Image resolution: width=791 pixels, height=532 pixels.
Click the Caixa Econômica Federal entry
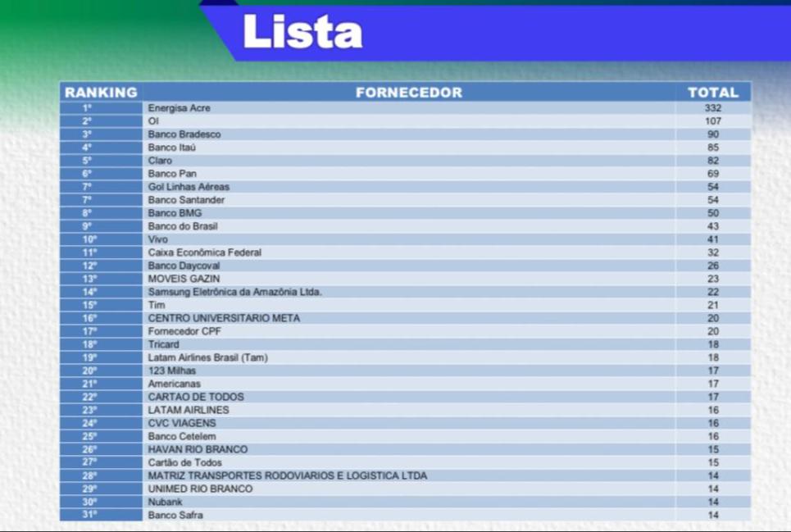pyautogui.click(x=204, y=252)
